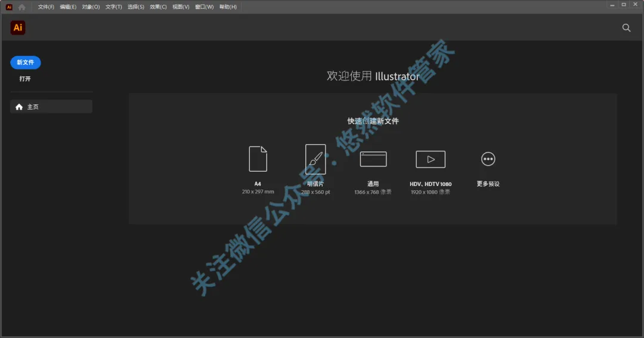Image resolution: width=644 pixels, height=338 pixels.
Task: Select the 通用 web preset icon
Action: point(373,159)
